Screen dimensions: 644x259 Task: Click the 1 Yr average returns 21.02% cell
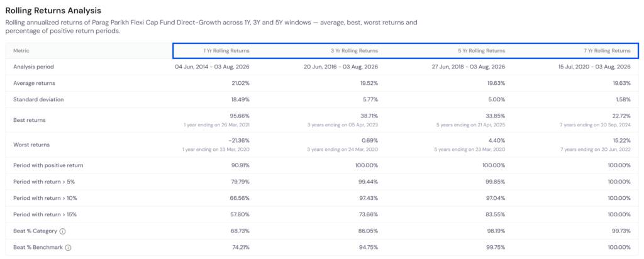coord(241,83)
